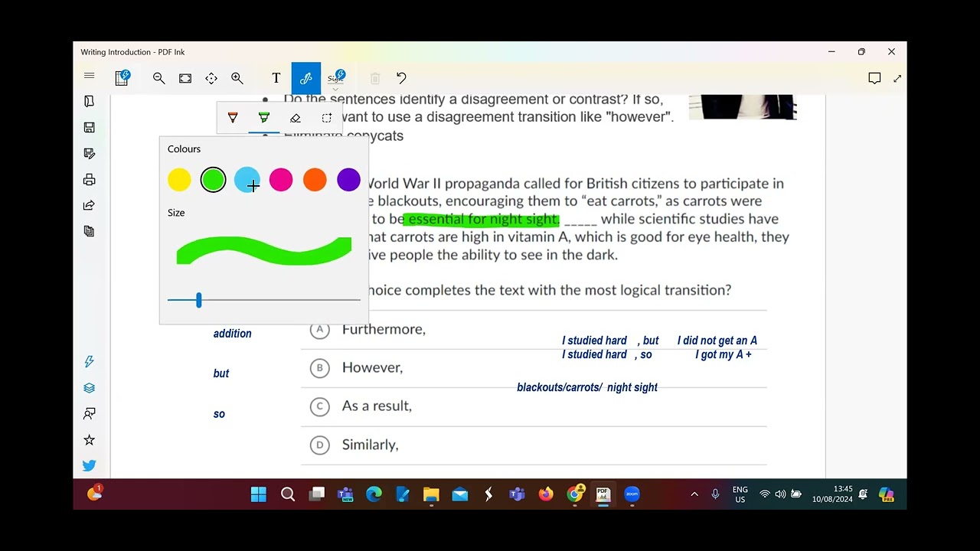Click the save disk sidebar icon
Screen dimensions: 980x551
point(90,127)
